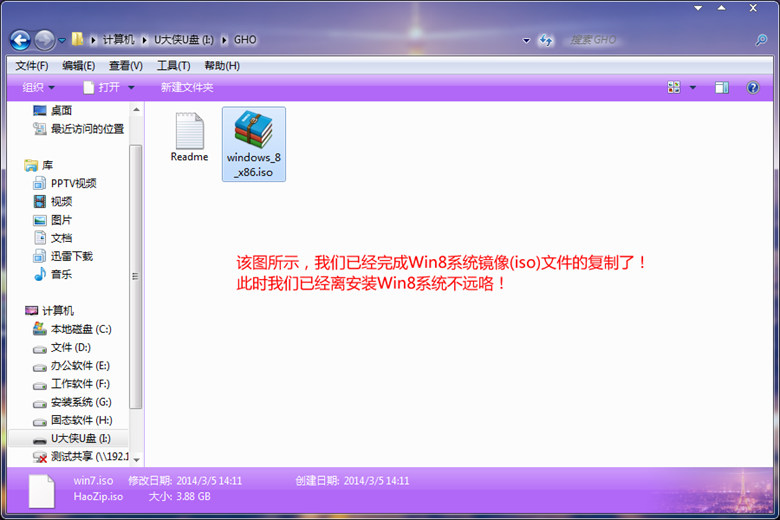Open 本地磁盘 (C:) drive

tap(72, 329)
